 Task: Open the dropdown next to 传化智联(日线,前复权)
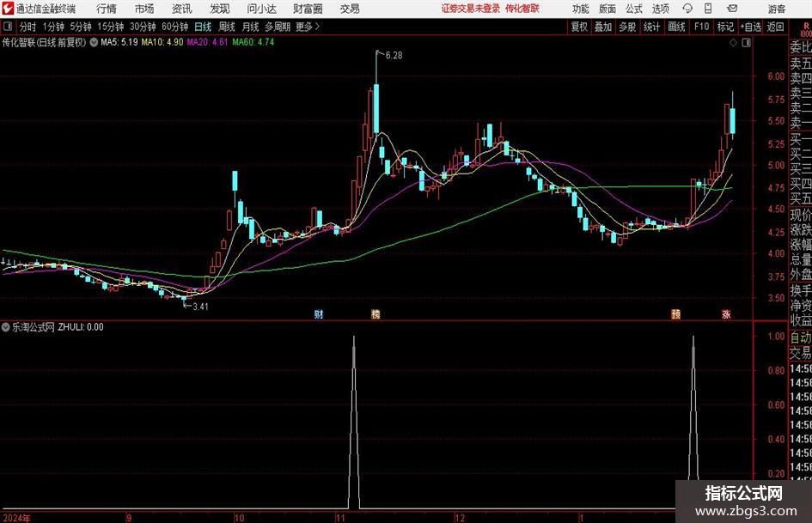94,42
